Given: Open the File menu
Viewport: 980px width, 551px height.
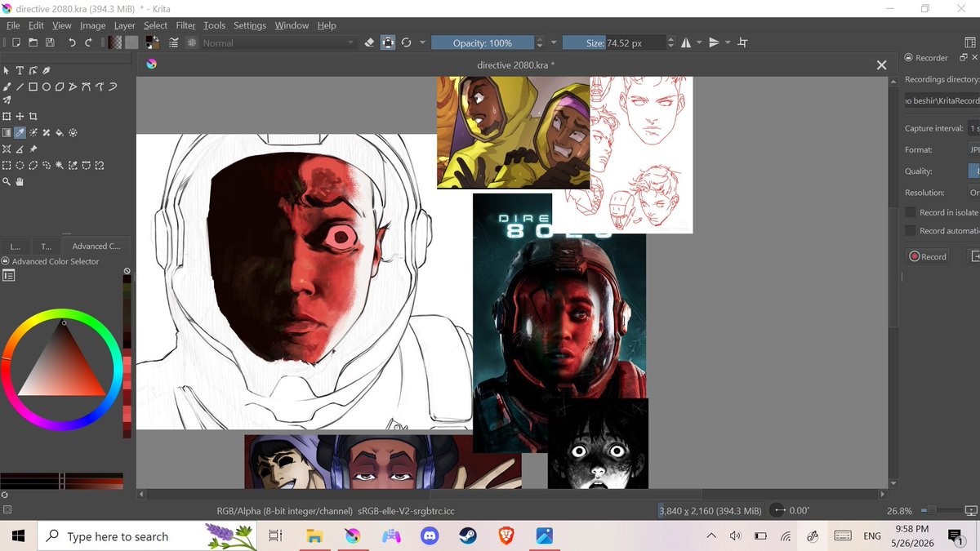Looking at the screenshot, I should click(x=13, y=25).
